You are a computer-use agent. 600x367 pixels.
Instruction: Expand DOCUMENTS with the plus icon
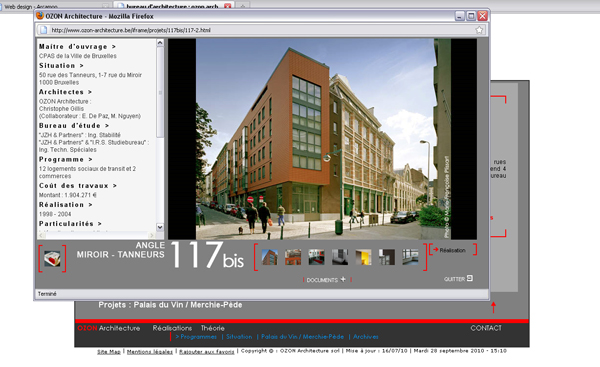343,279
